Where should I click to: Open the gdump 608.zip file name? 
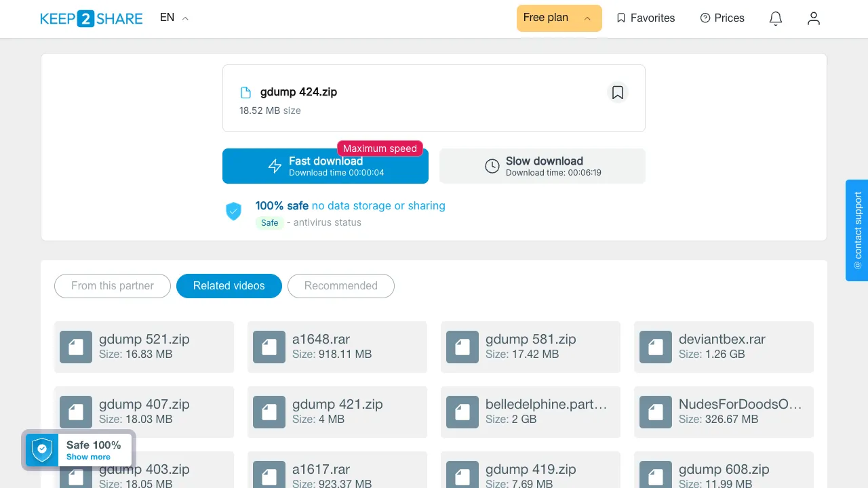[724, 469]
